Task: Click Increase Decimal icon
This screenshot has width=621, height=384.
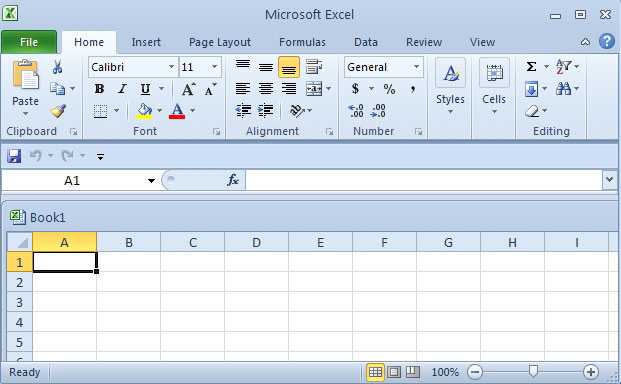Action: click(x=356, y=111)
